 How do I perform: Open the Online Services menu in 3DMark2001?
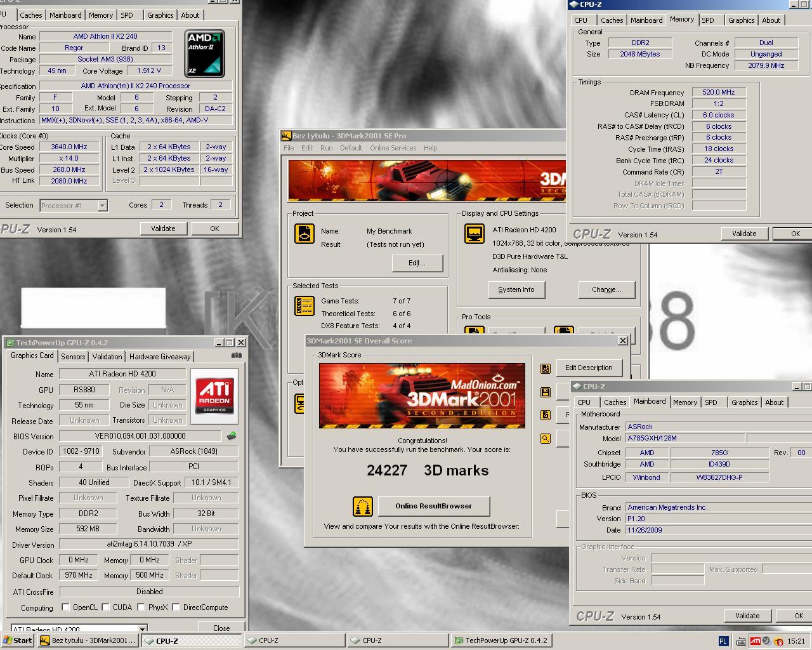393,148
